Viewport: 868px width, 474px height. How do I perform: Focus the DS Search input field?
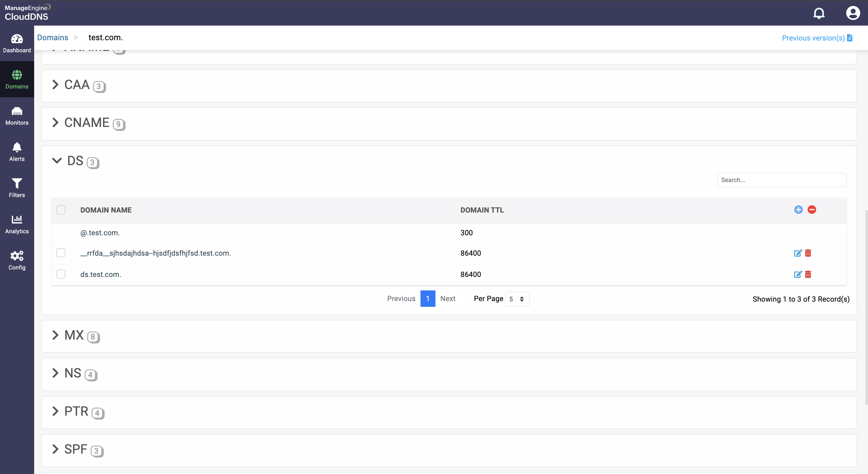[781, 180]
